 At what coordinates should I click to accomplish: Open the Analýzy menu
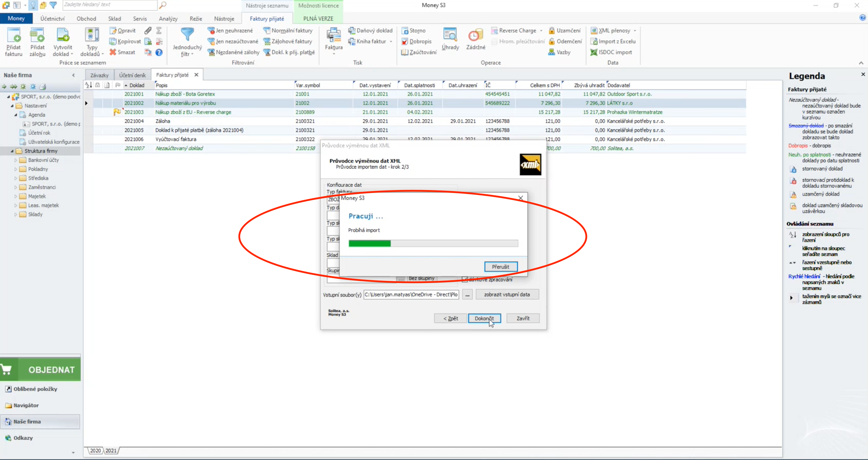pos(168,18)
